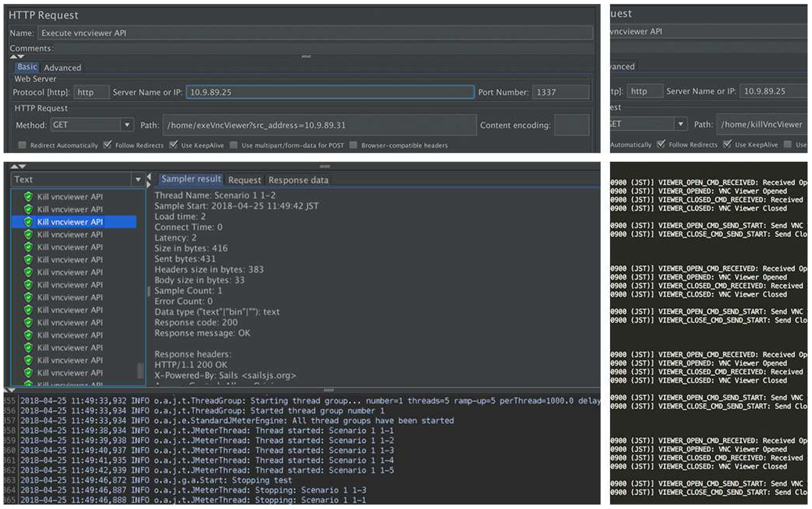Click the Path field with exeVncViewer URL

320,125
